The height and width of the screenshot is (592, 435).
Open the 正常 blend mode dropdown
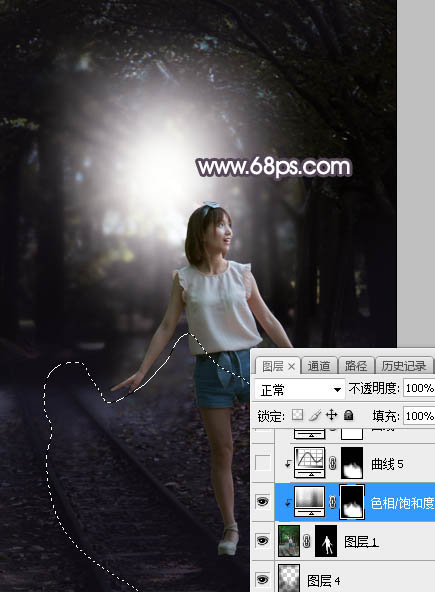pyautogui.click(x=299, y=389)
